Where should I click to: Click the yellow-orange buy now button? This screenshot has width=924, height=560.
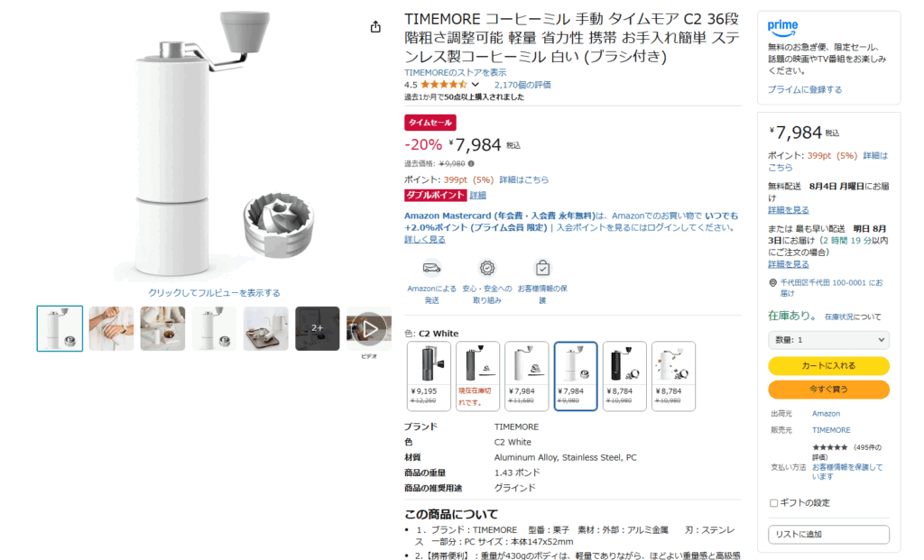coord(828,390)
